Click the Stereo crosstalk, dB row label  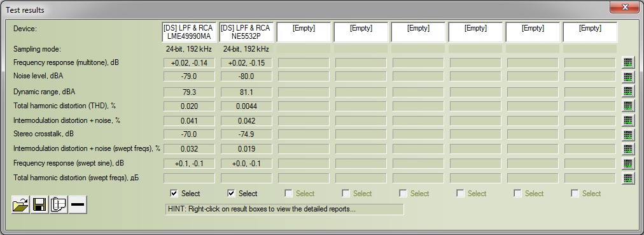(43, 134)
